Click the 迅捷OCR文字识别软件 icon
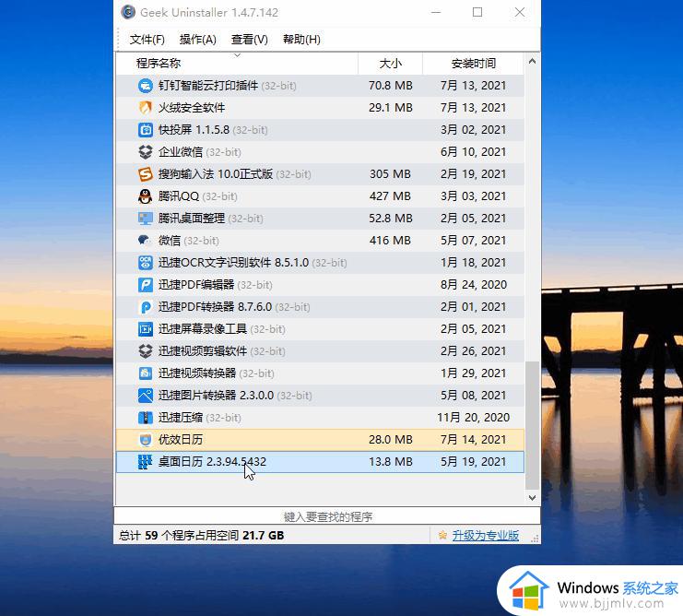The height and width of the screenshot is (616, 683). point(145,263)
